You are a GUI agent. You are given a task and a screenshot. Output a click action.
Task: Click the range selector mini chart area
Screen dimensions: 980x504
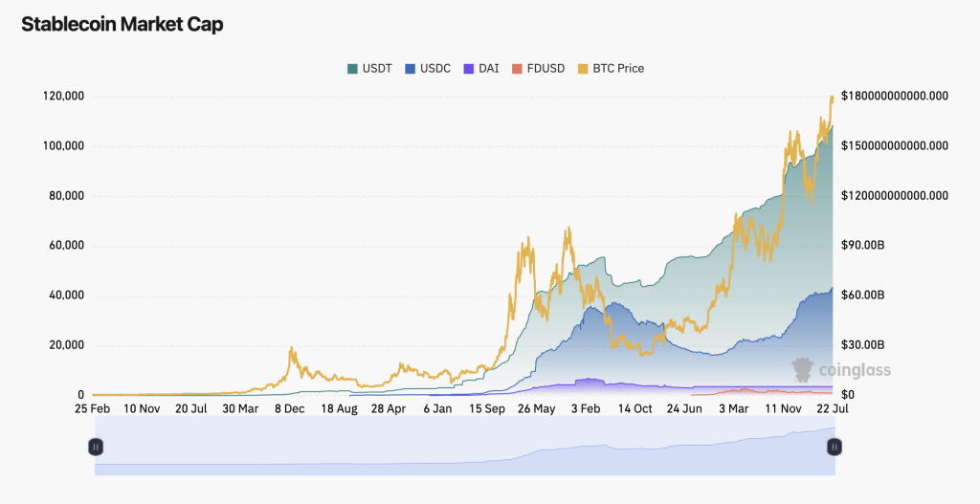click(x=465, y=447)
